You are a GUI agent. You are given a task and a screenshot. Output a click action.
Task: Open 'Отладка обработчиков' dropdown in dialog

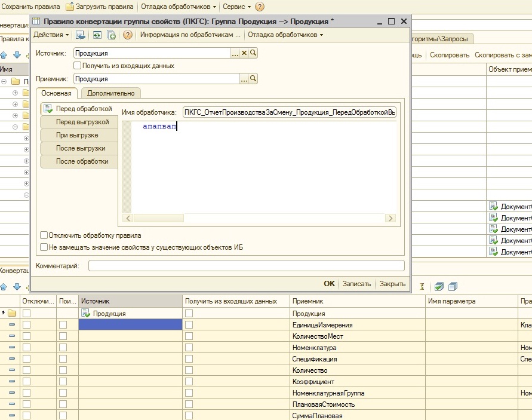tap(285, 35)
